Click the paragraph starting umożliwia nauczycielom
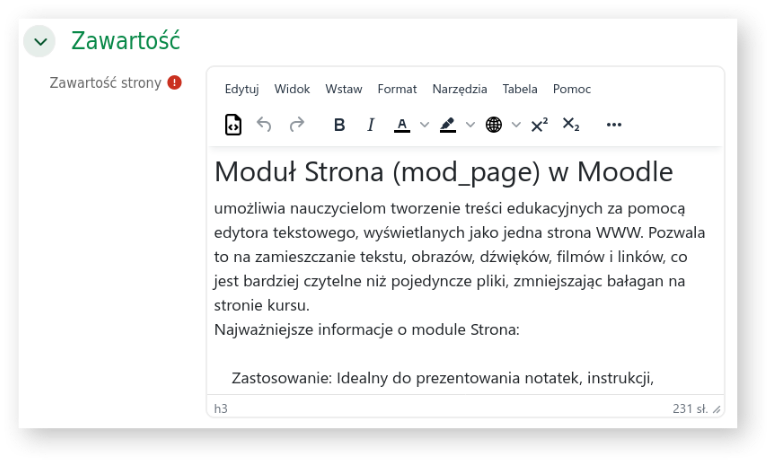Screen dimensions: 772x463 (459, 257)
